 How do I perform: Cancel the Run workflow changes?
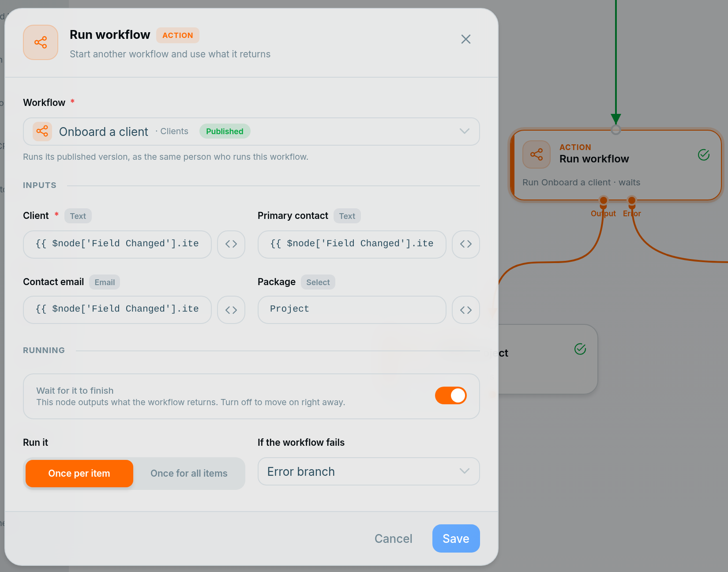394,538
